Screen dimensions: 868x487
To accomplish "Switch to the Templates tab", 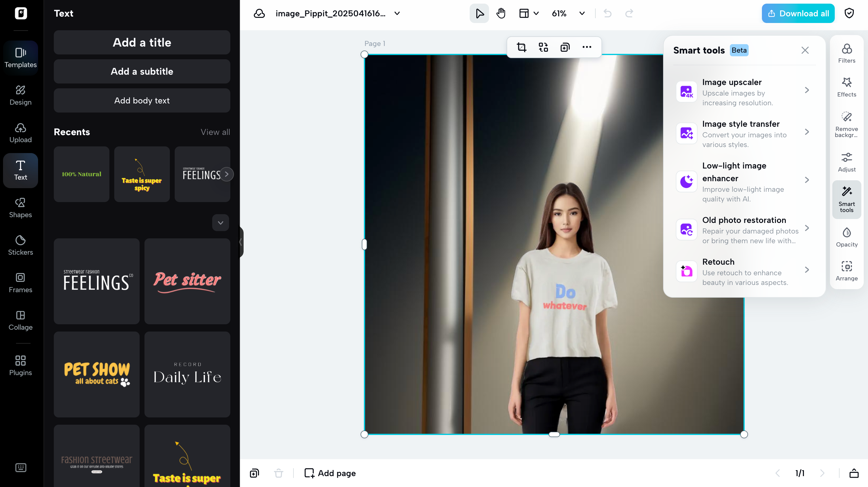I will tap(20, 57).
